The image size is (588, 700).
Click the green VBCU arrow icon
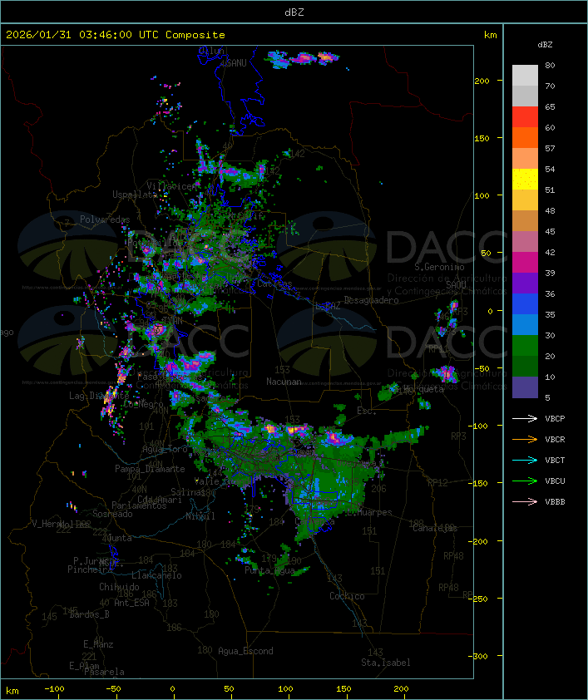click(525, 481)
